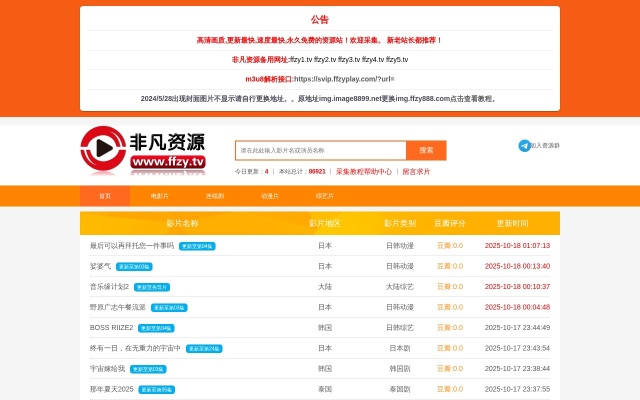This screenshot has height=400, width=640.
Task: Click the update badge beside 野原广志午餐流派
Action: point(167,308)
